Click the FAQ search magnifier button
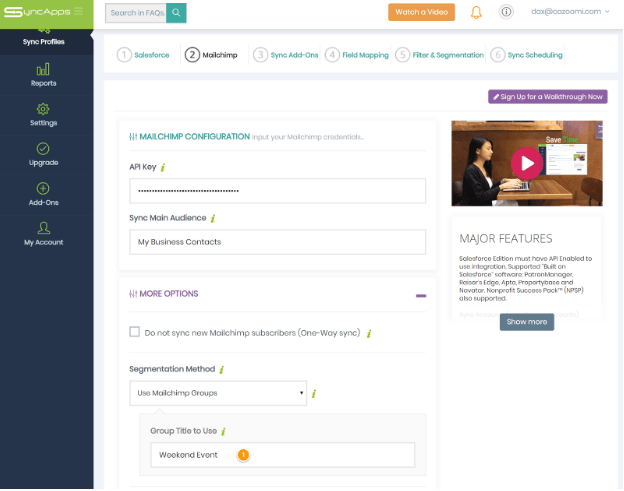This screenshot has width=624, height=491. (176, 13)
